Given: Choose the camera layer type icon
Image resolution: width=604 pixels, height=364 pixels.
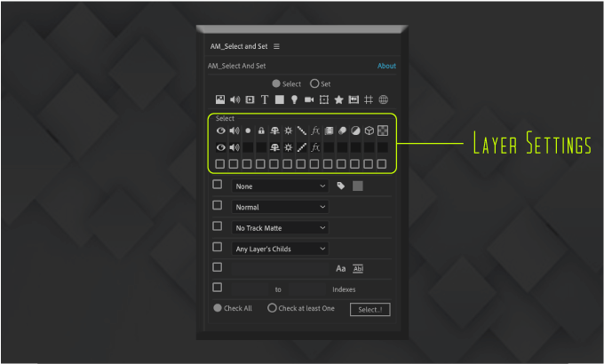Looking at the screenshot, I should pos(309,99).
